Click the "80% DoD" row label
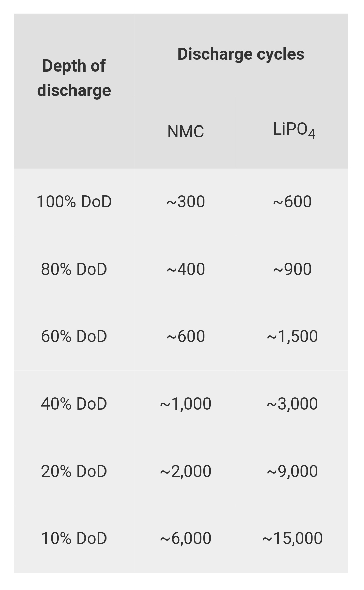The image size is (364, 590). point(74,269)
